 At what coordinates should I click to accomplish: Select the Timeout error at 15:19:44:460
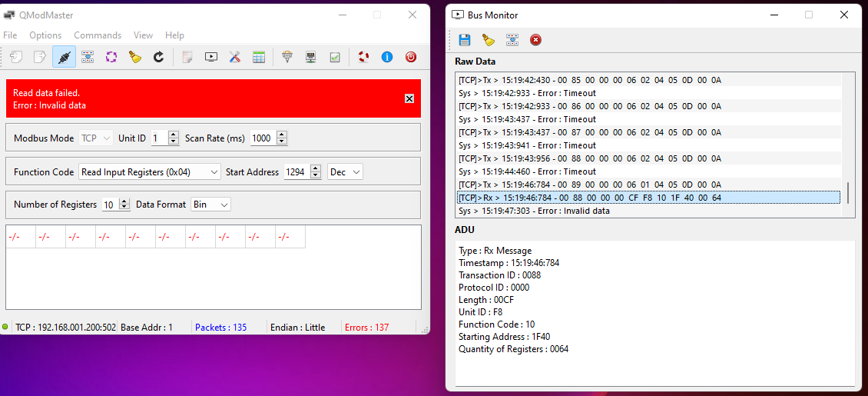[649, 171]
